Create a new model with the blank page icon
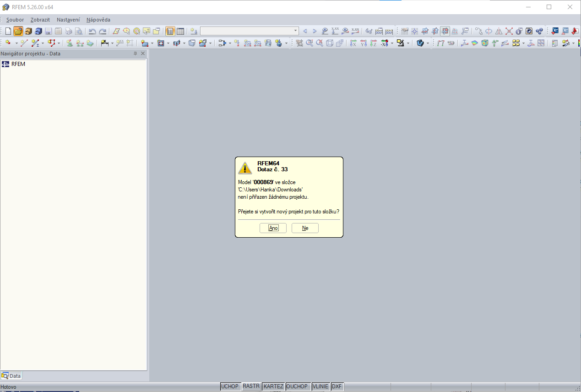The image size is (581, 392). click(8, 31)
